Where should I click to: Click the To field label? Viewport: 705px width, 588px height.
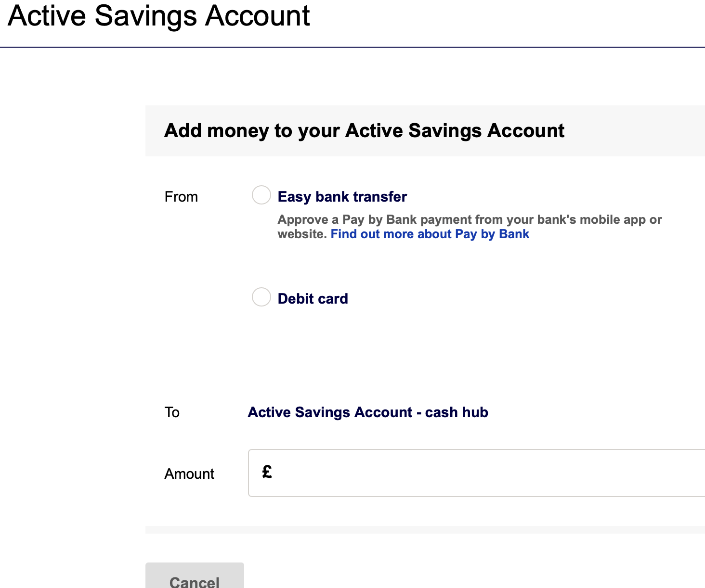[x=172, y=412]
